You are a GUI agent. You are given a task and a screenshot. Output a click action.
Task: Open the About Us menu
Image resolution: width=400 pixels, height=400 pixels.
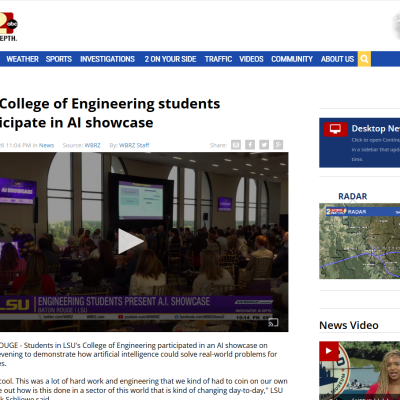(337, 59)
